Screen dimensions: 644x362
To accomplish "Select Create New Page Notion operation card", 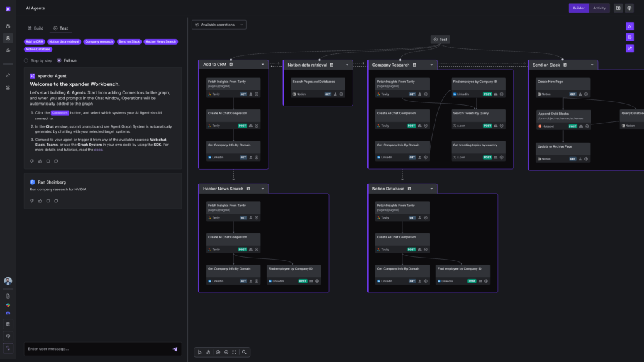I will pos(563,88).
